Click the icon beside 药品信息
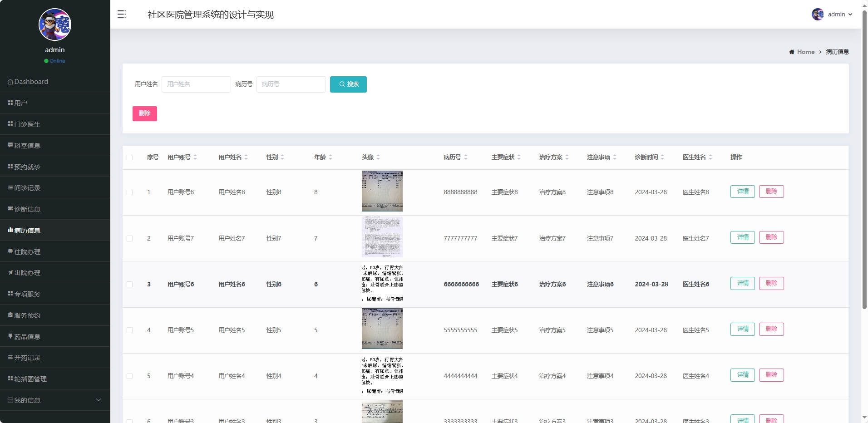This screenshot has width=868, height=423. [10, 336]
